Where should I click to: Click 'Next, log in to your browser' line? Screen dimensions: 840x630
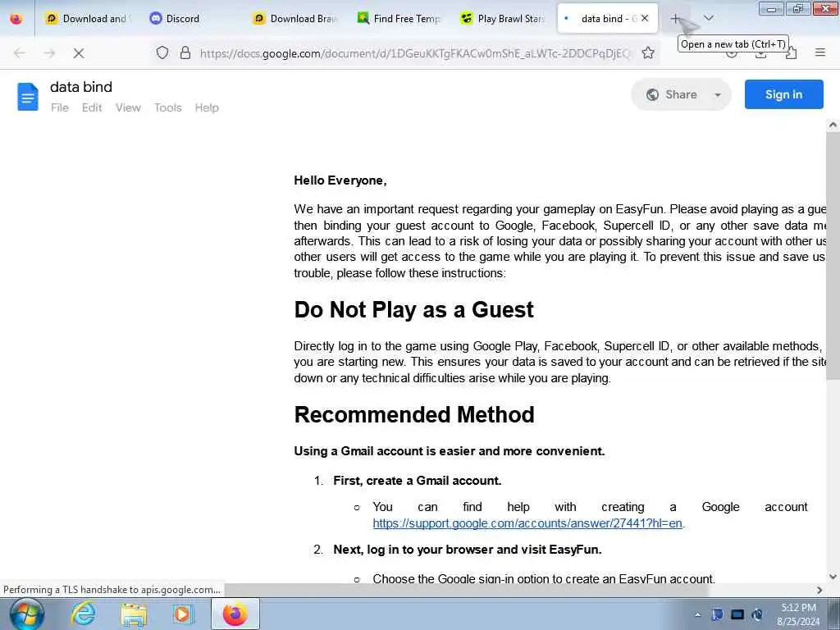click(467, 550)
